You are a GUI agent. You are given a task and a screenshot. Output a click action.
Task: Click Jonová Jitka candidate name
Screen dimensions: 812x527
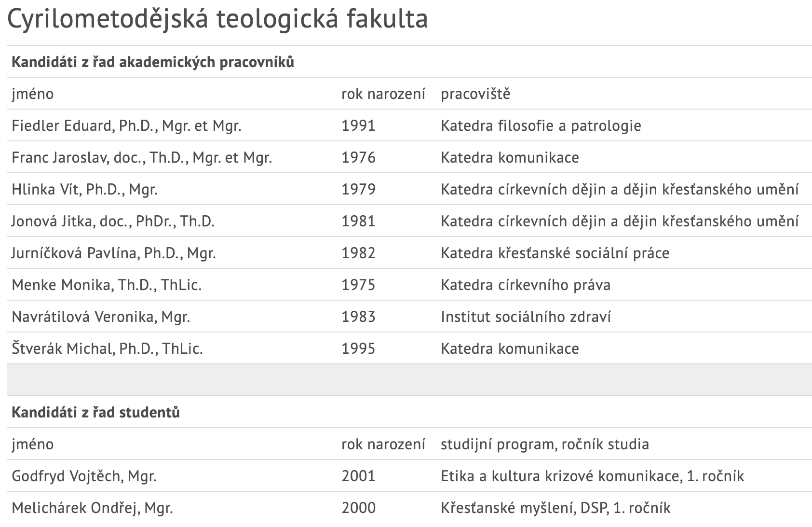point(113,222)
